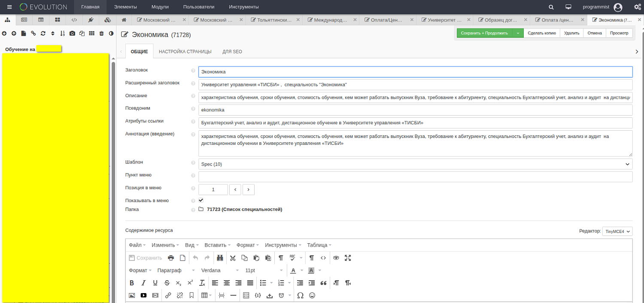Toggle bold formatting in the editor
644x303 pixels.
click(x=132, y=283)
